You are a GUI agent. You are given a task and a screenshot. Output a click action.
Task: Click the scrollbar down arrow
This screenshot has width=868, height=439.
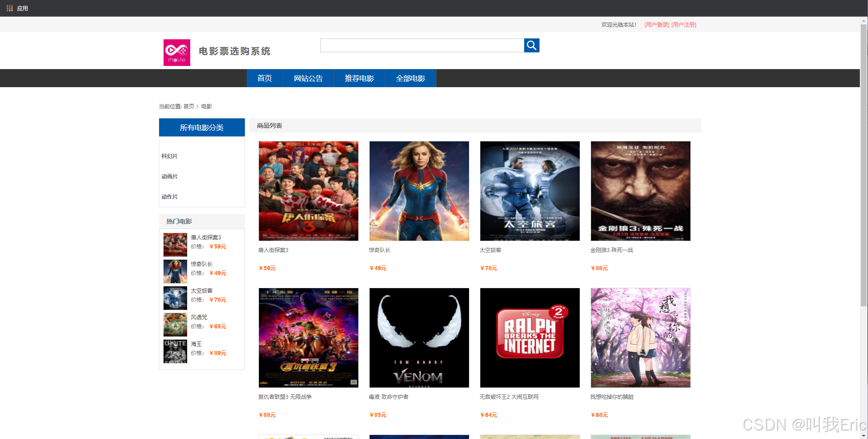pos(863,436)
